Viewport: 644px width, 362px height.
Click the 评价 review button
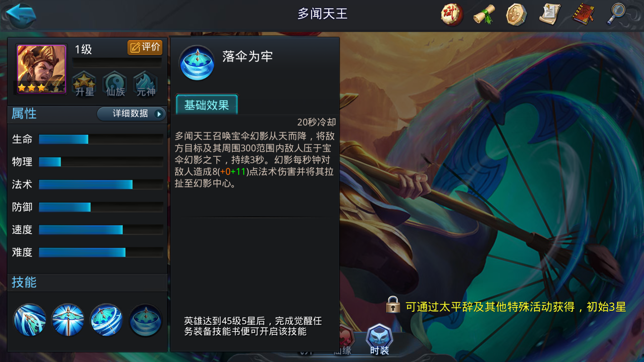coord(145,47)
